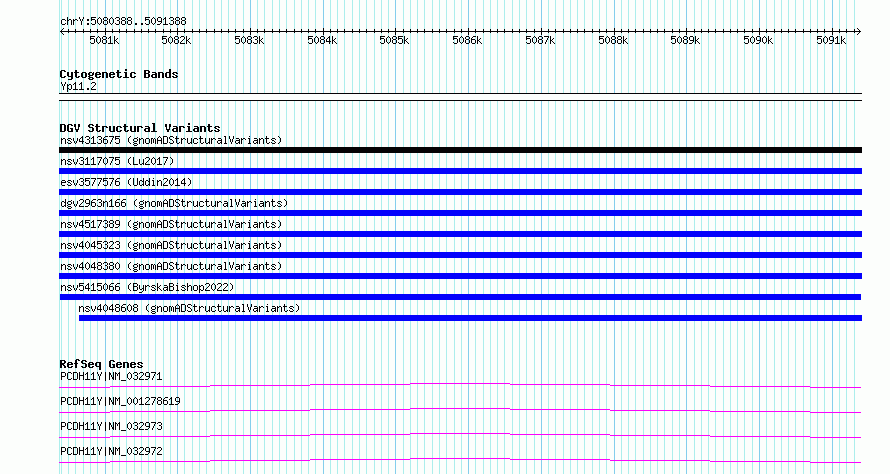Click the blue bar under nsv4517389
The image size is (890, 474).
(460, 234)
